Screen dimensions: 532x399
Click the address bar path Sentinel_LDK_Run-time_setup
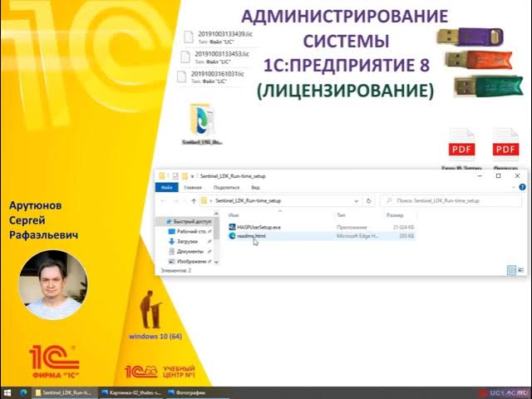point(248,201)
